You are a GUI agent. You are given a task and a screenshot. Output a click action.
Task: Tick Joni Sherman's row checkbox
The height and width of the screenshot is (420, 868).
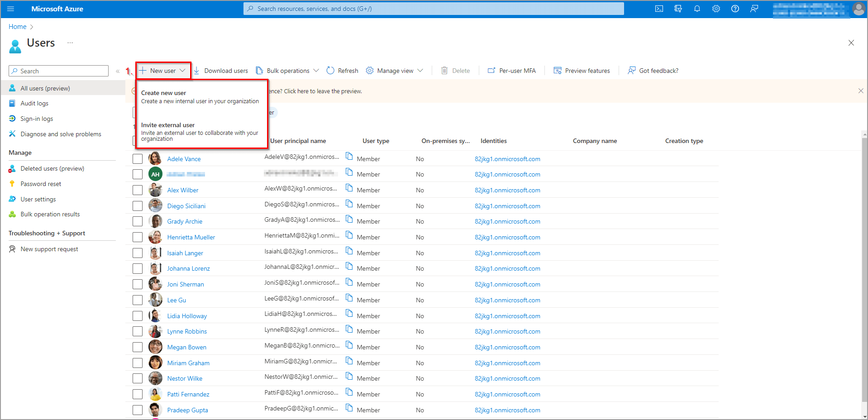(x=138, y=284)
